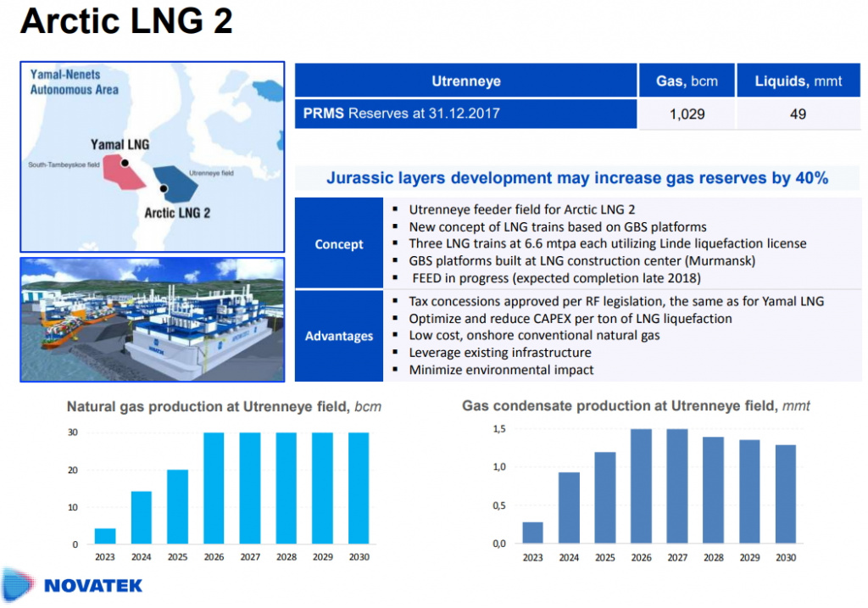Click the 'Utrenneye field' map label
This screenshot has width=868, height=608.
point(211,173)
